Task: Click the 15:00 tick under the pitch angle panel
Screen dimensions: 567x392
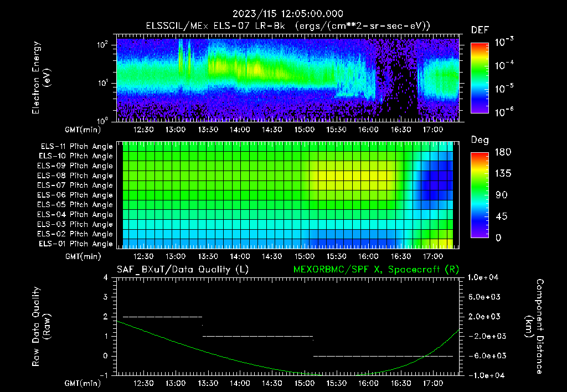Action: pyautogui.click(x=304, y=256)
